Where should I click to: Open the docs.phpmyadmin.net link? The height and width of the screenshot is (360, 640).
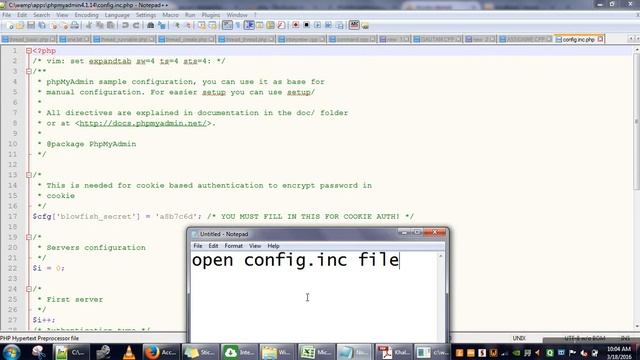click(143, 123)
